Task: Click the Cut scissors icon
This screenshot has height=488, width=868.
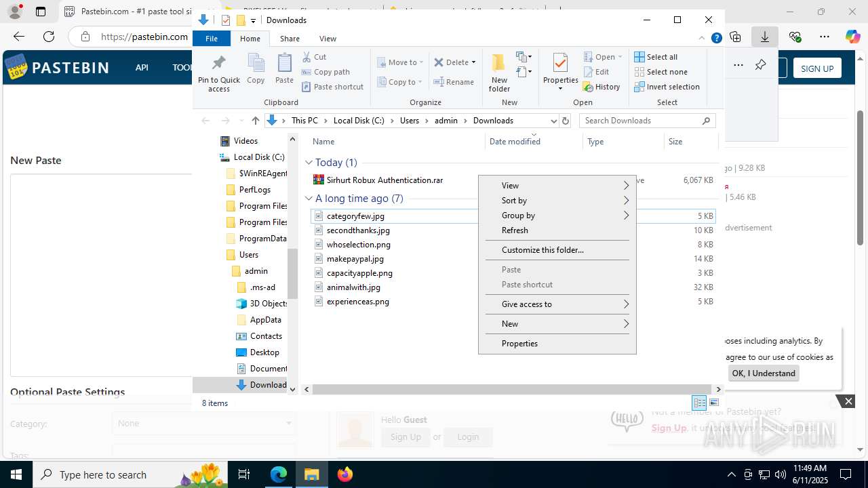Action: 307,57
